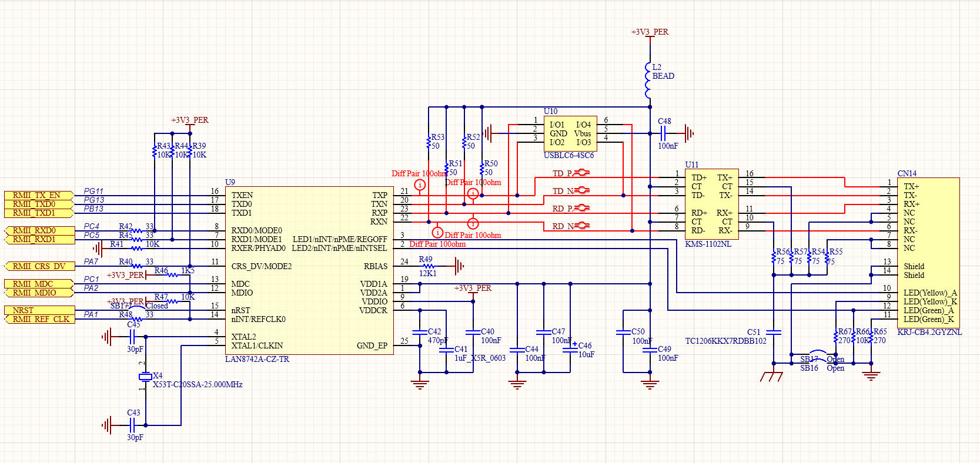Click the ground symbol left of C45

106,337
